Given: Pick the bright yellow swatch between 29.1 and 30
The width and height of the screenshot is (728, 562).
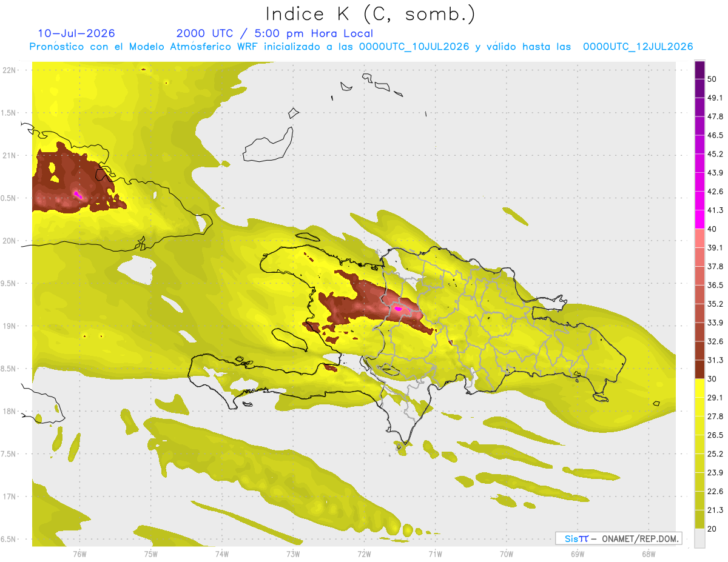Looking at the screenshot, I should coord(699,388).
